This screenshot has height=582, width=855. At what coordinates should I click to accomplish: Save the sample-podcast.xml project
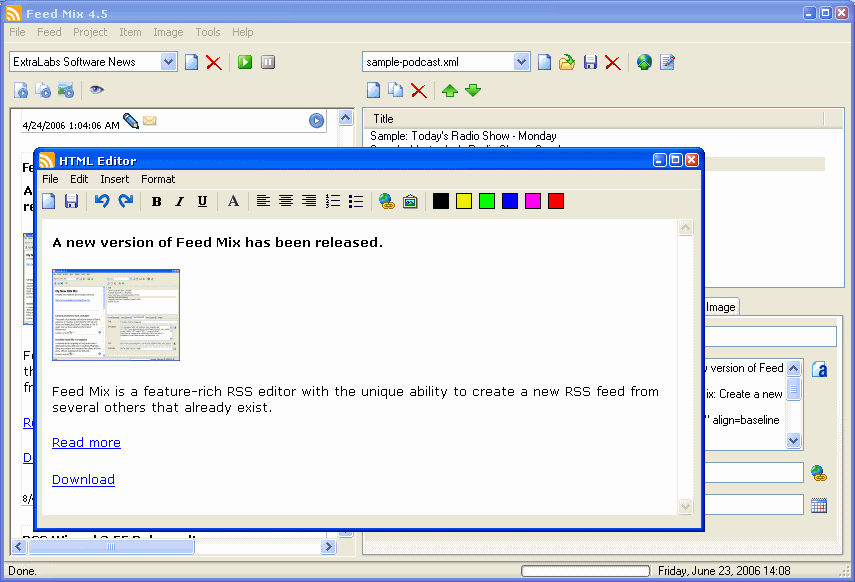[x=590, y=62]
